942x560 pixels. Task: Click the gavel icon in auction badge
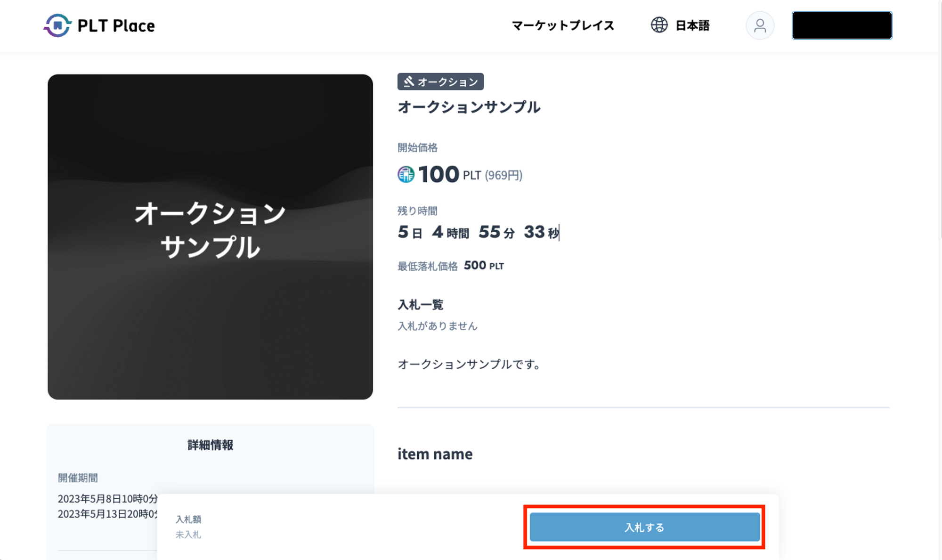pos(409,81)
